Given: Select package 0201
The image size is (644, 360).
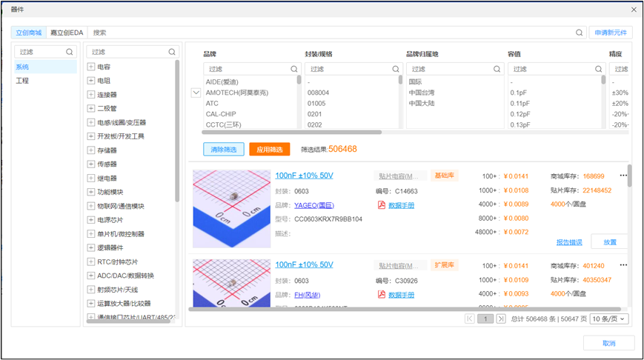Looking at the screenshot, I should point(315,114).
